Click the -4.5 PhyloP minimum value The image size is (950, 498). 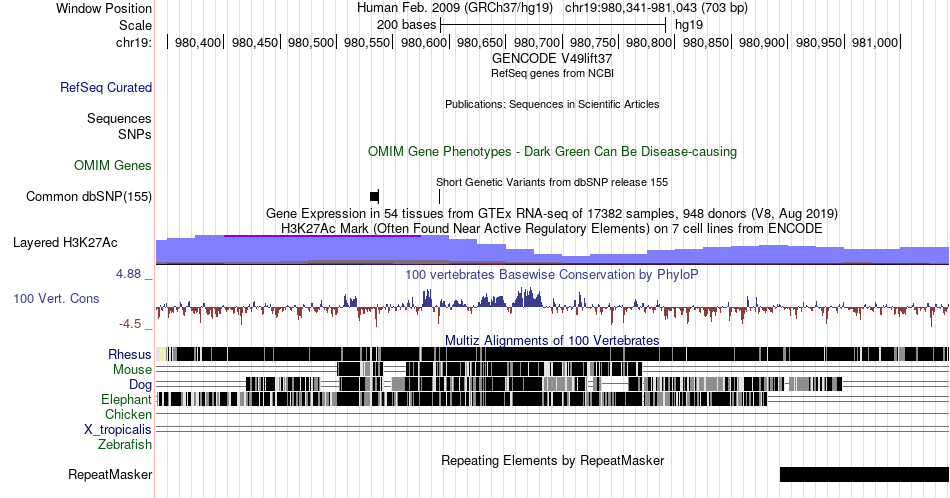pos(130,324)
